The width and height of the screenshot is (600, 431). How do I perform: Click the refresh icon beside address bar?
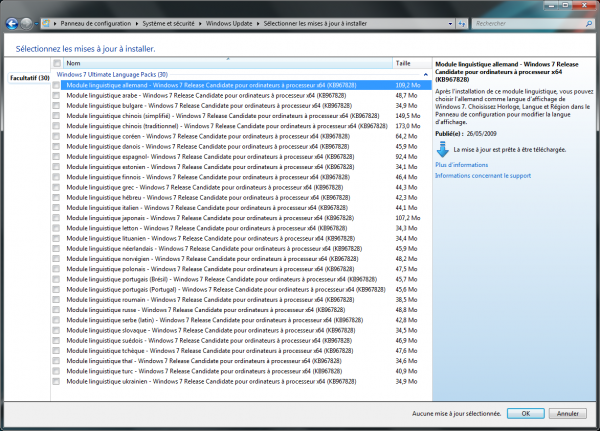pos(462,24)
